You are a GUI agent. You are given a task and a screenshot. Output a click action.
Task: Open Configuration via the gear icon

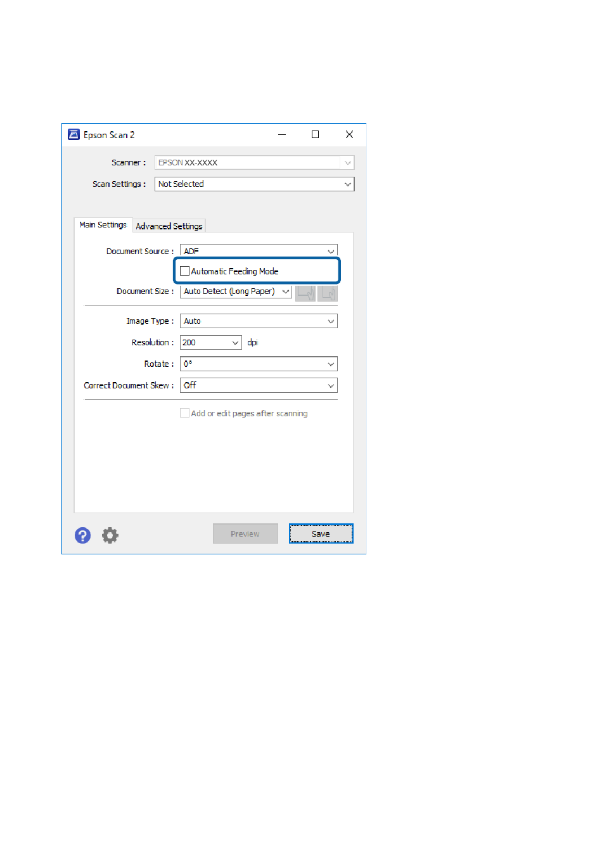[110, 535]
